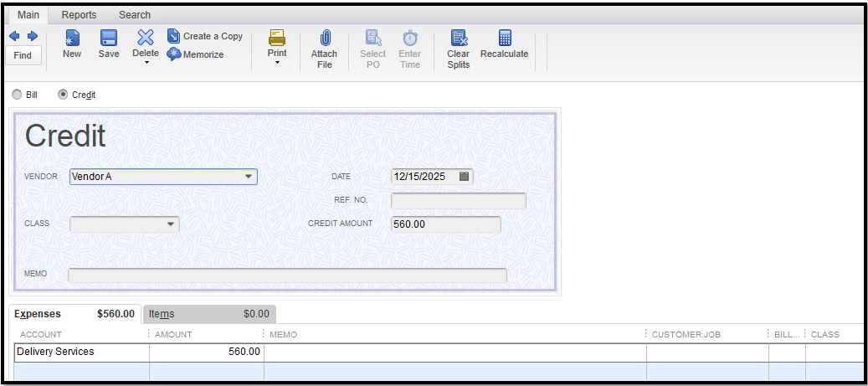
Task: Save the credit with Save icon
Action: pos(109,38)
